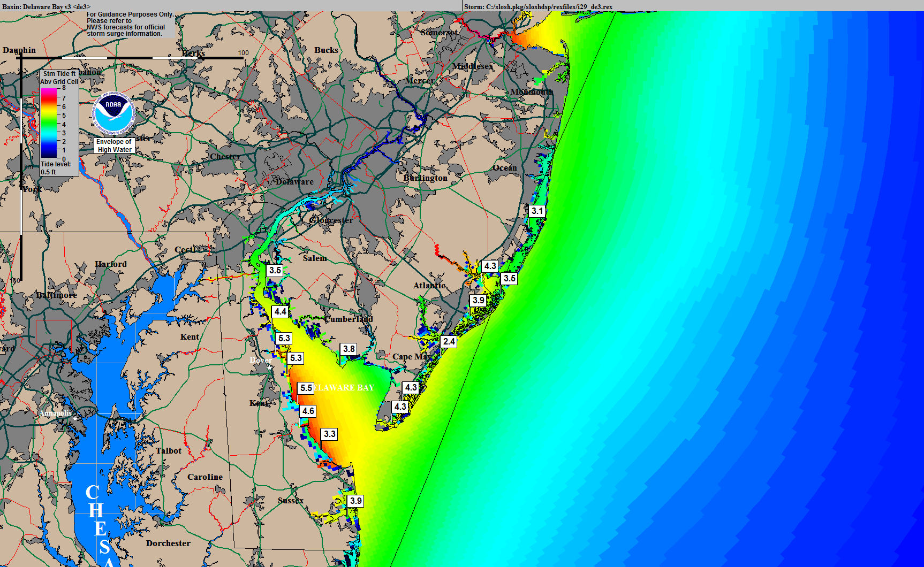Image resolution: width=924 pixels, height=567 pixels.
Task: Click the 3.3 surge value marker
Action: pyautogui.click(x=330, y=434)
